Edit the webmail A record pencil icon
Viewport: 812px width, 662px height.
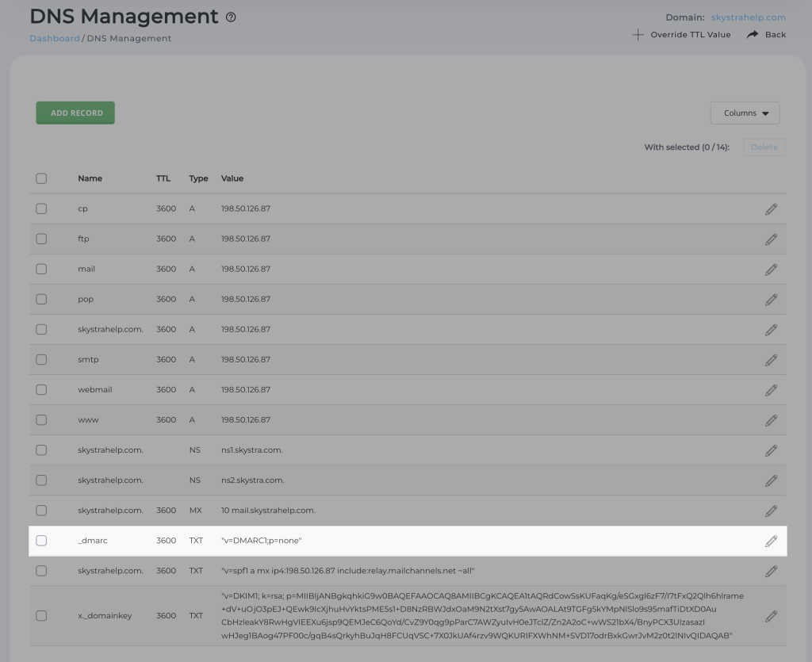click(771, 390)
